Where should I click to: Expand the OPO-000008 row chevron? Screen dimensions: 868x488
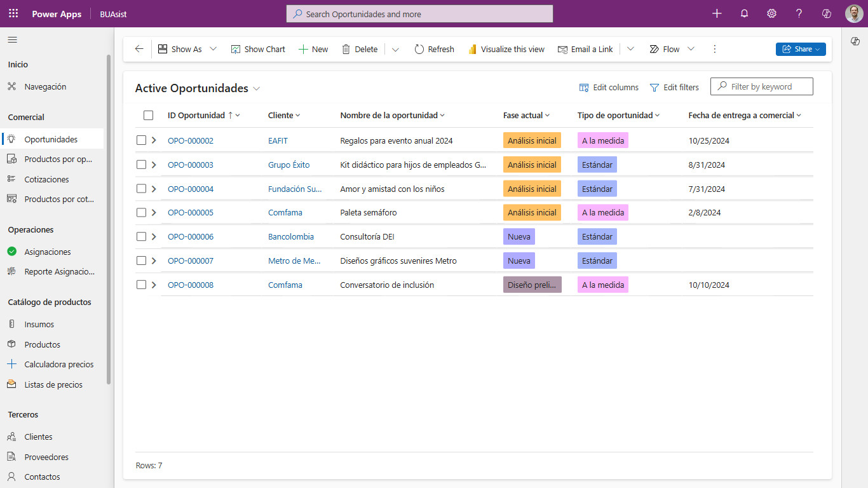click(x=154, y=285)
